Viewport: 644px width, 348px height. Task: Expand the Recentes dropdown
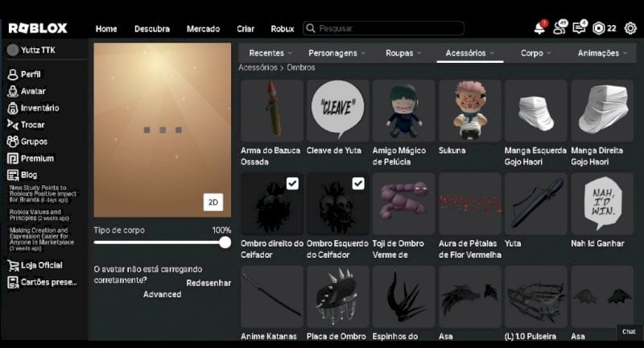[x=270, y=53]
